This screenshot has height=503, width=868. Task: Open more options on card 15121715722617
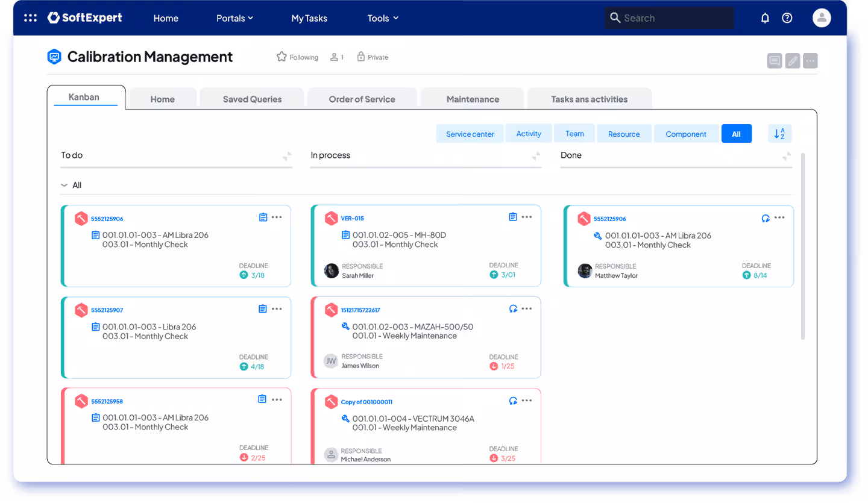(x=527, y=309)
